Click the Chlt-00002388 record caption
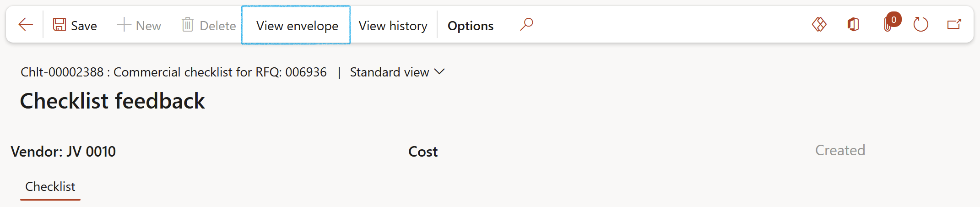Viewport: 980px width, 207px height. 173,72
